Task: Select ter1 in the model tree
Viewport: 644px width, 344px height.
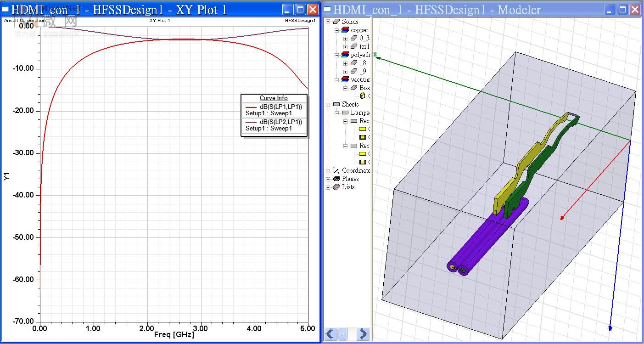Action: [364, 46]
